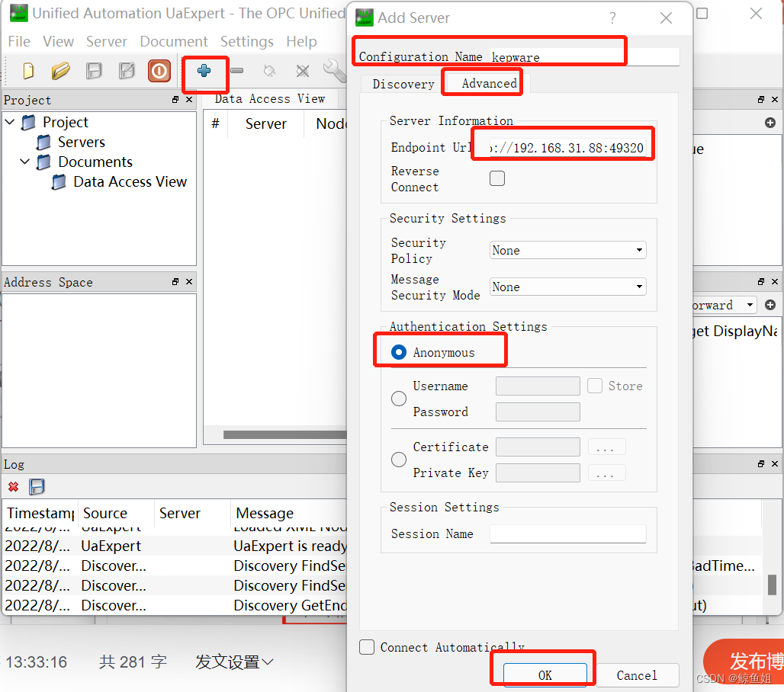Viewport: 784px width, 692px height.
Task: Select the Username/Password authentication radio button
Action: coord(399,399)
